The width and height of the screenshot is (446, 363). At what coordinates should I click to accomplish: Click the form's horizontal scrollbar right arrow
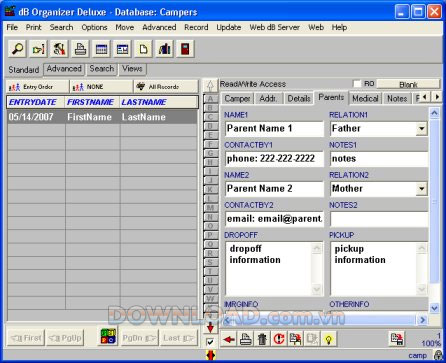423,320
